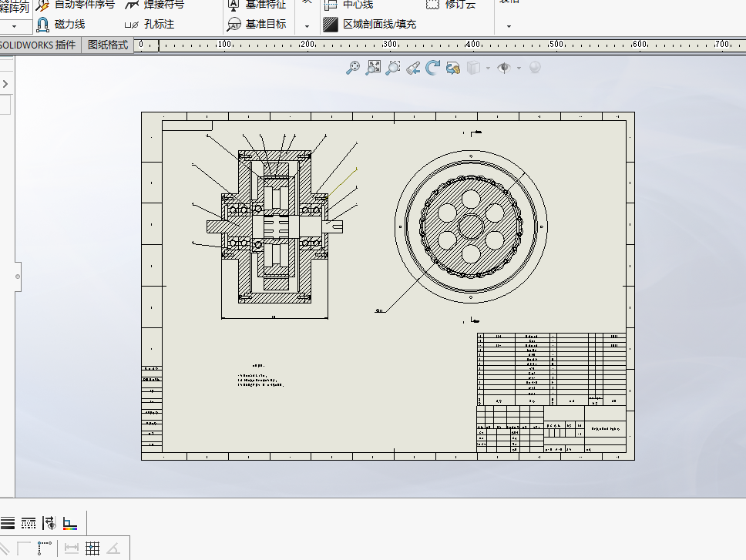The image size is (746, 560).
Task: Select the Area Hatch/Fill (区域剖面线/填充) tool
Action: coord(370,24)
